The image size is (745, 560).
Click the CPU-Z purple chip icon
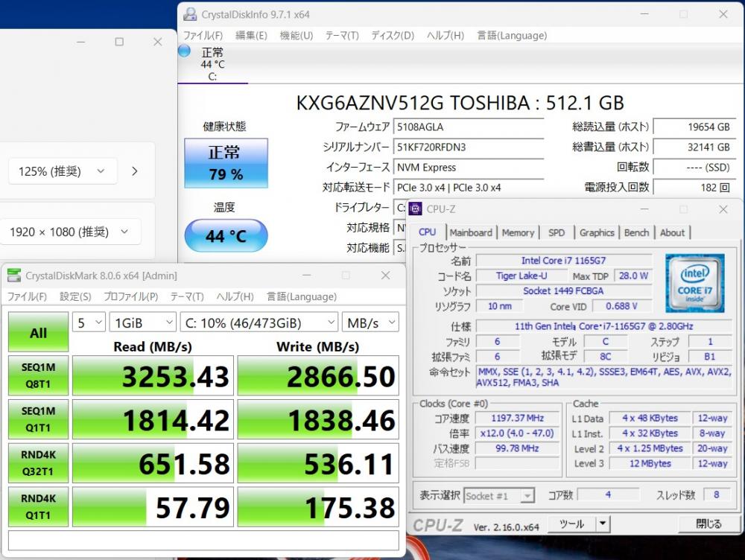pos(415,209)
